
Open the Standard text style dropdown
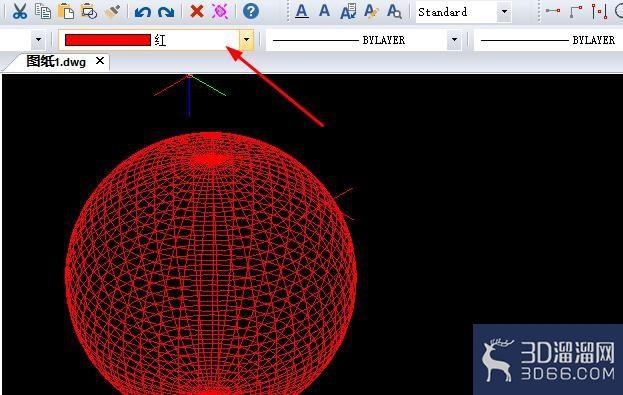(504, 12)
